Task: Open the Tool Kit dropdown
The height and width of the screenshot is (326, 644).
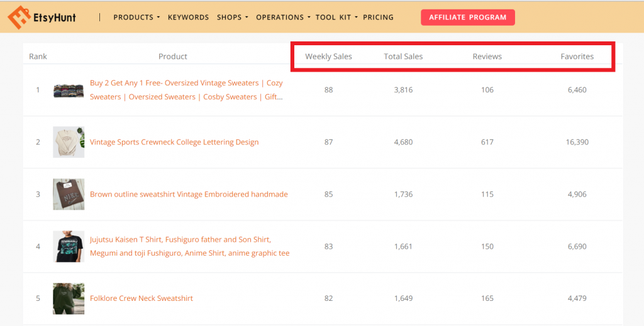Action: tap(336, 18)
